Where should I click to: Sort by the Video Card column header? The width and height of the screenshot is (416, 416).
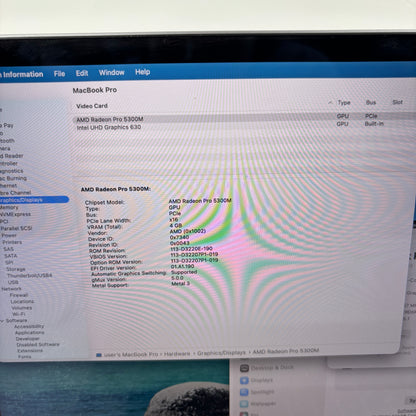point(92,106)
